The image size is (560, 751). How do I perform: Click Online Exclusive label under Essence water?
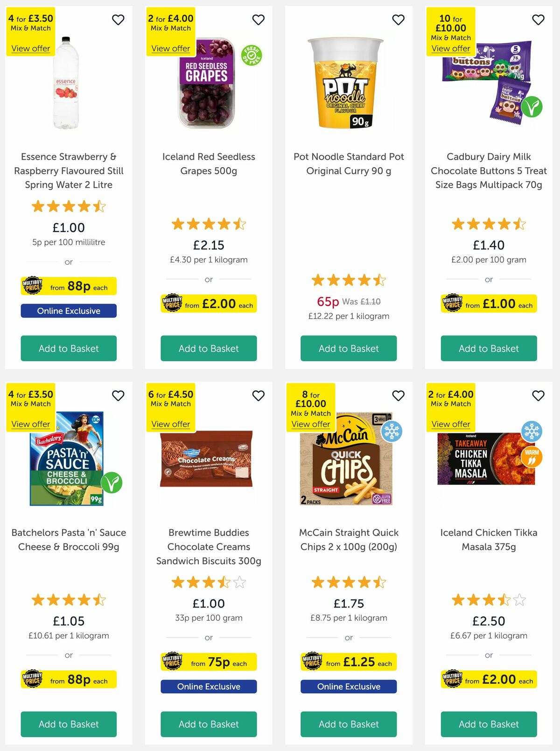point(68,311)
